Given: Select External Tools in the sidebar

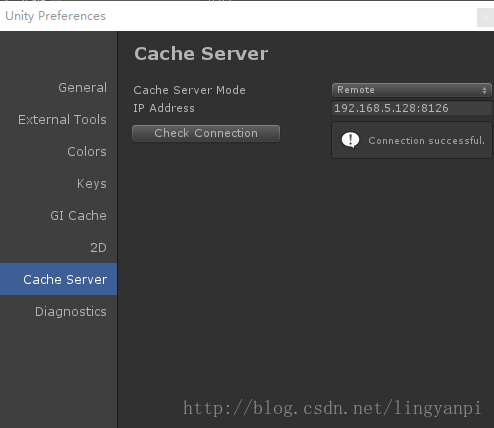Looking at the screenshot, I should pos(62,120).
